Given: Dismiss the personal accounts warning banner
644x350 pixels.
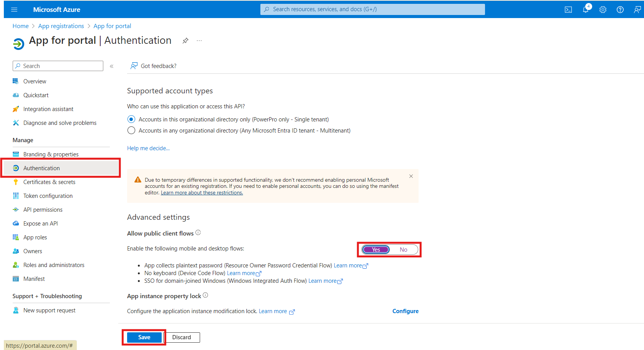Looking at the screenshot, I should coord(411,176).
